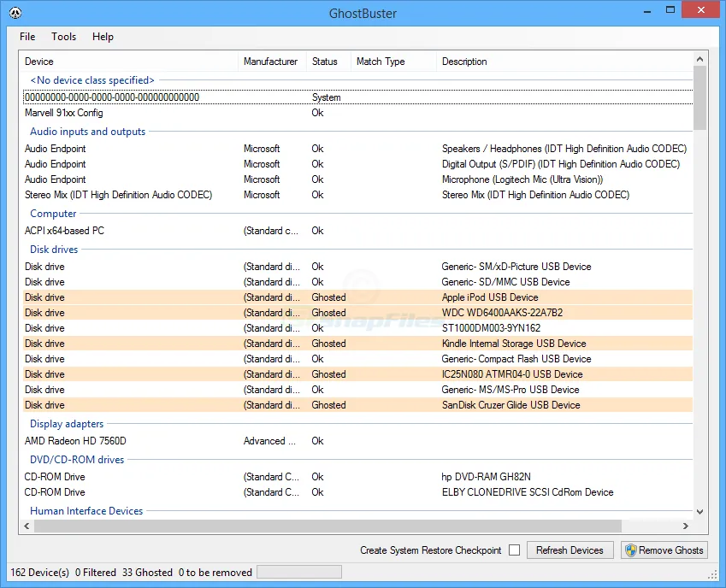Select the AMD Radeon HD 7560D adapter
The width and height of the screenshot is (726, 588).
(x=358, y=441)
